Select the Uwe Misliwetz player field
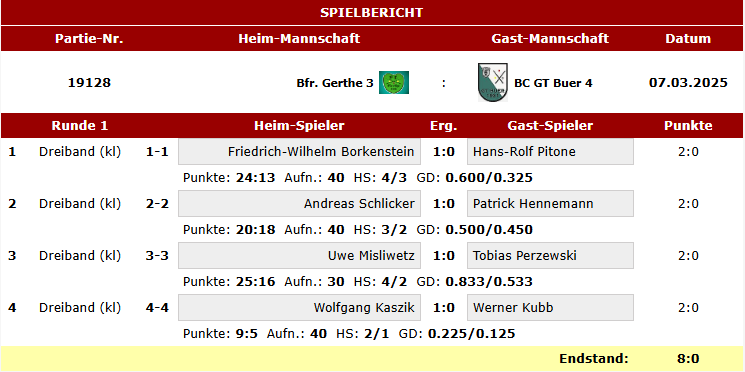The height and width of the screenshot is (372, 745). 299,256
